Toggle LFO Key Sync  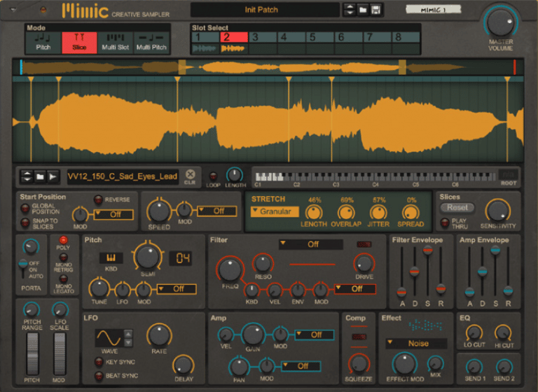tap(99, 361)
